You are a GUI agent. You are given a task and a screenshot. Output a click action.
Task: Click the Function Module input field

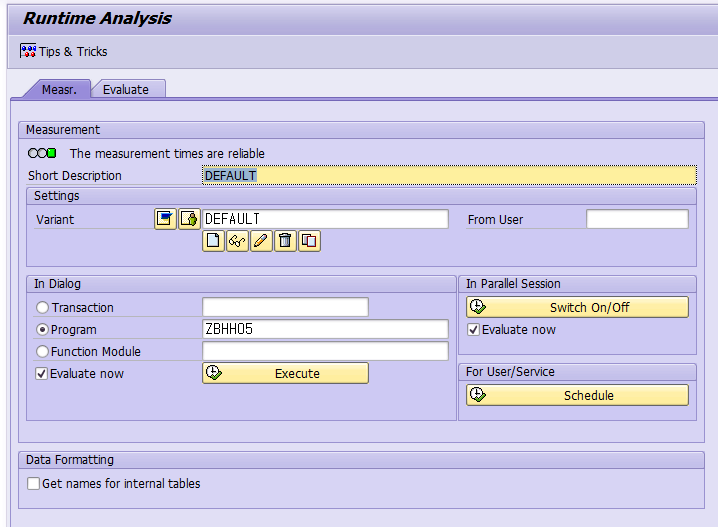point(326,351)
